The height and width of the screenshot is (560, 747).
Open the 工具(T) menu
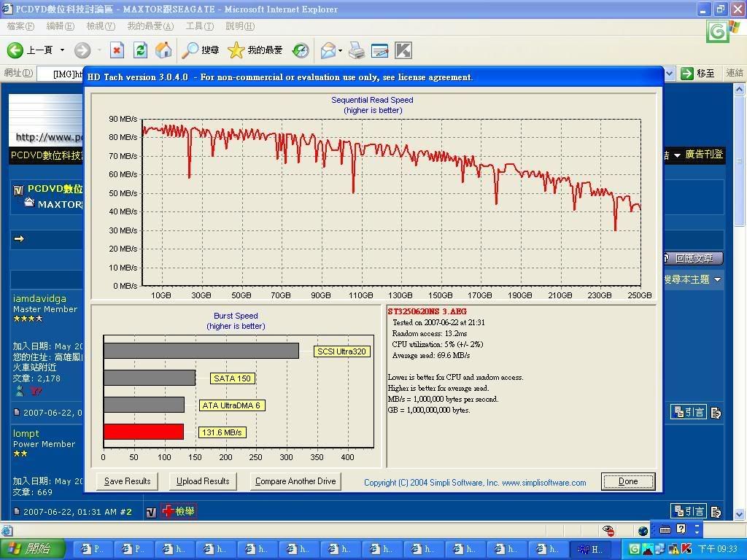tap(200, 26)
